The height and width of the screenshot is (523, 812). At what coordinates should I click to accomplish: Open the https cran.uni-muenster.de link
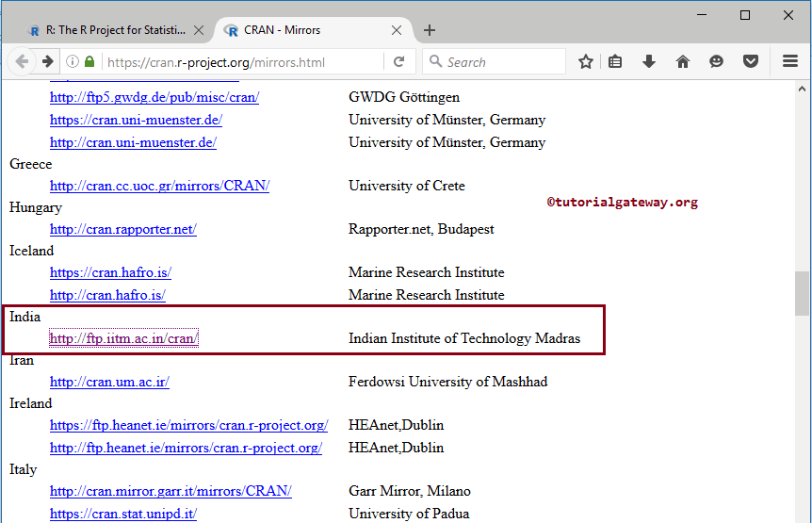pyautogui.click(x=137, y=120)
